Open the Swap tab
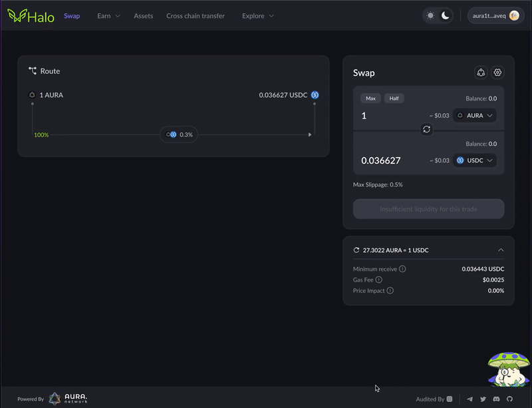 (72, 16)
